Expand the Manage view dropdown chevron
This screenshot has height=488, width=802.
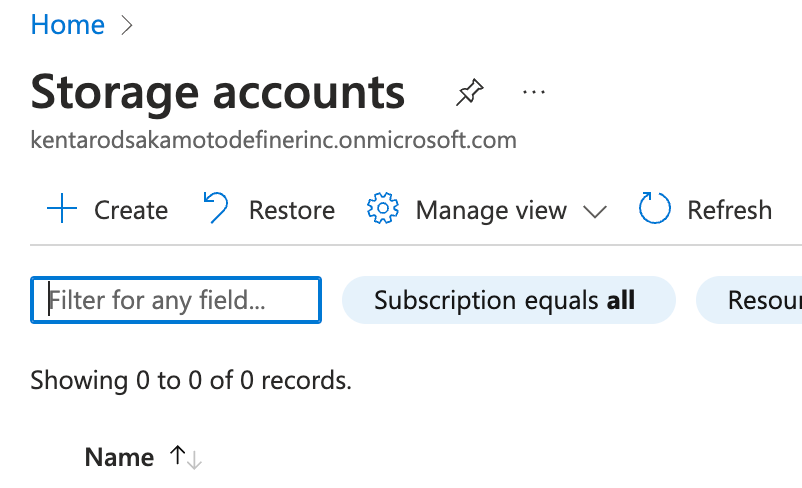coord(595,211)
